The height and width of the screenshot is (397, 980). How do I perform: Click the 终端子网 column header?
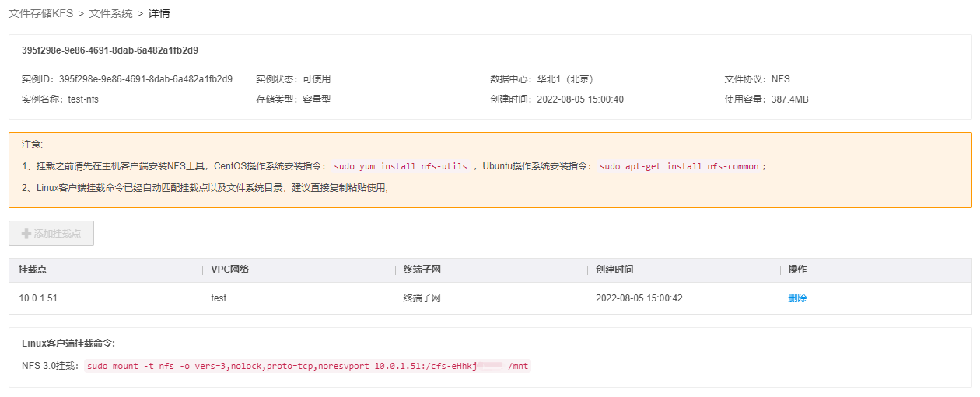click(422, 270)
